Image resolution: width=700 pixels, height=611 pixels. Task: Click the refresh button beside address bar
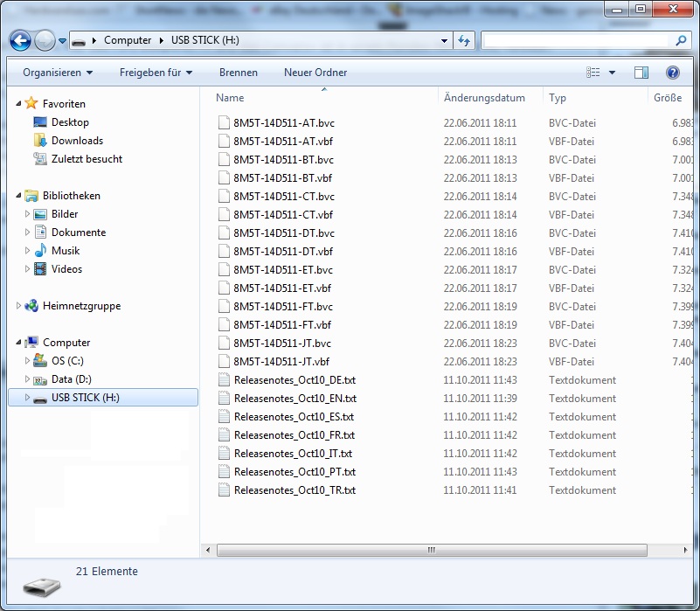(x=464, y=40)
